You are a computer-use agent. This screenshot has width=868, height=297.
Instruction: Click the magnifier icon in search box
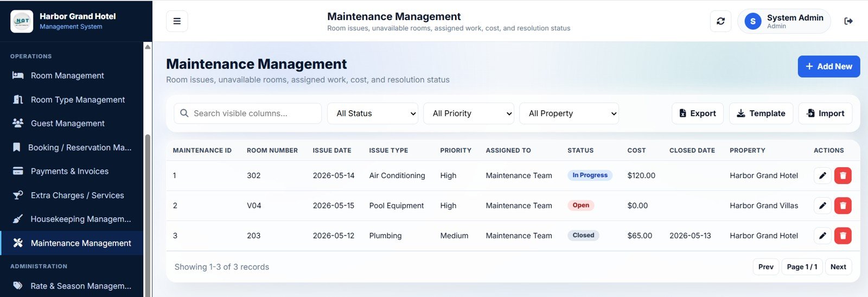(x=184, y=113)
